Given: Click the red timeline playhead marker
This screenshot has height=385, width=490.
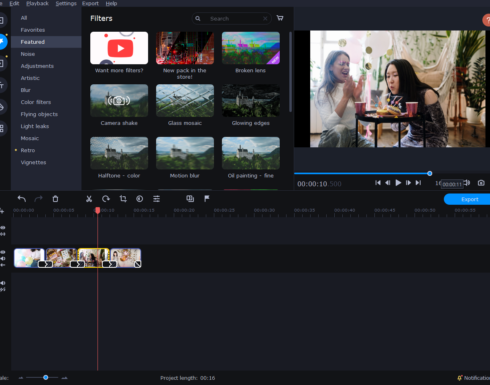Looking at the screenshot, I should 98,210.
